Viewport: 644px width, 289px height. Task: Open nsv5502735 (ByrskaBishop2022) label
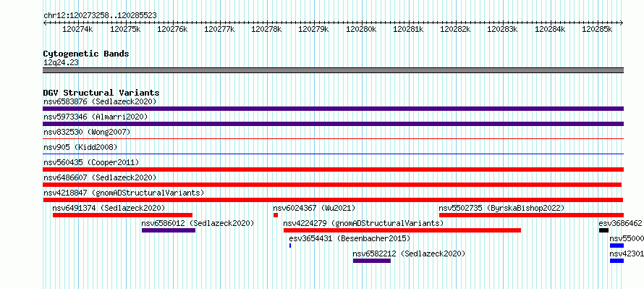point(501,208)
